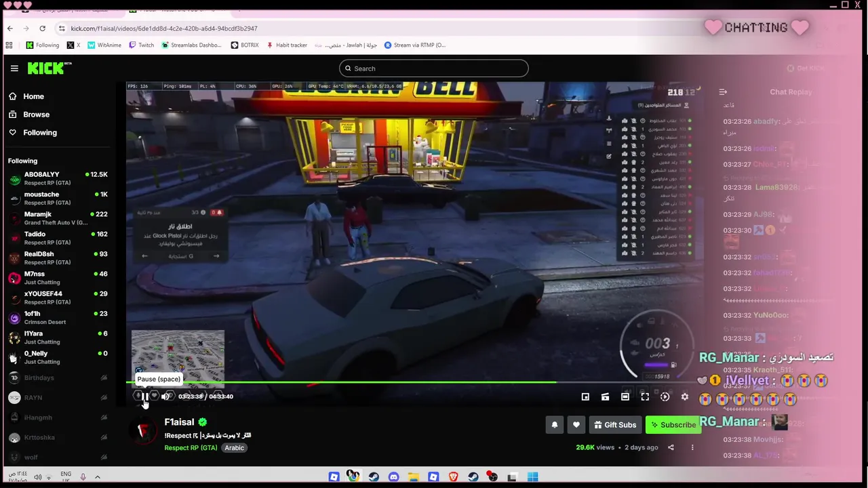The image size is (868, 488).
Task: Click the KICK logo
Action: [x=50, y=68]
